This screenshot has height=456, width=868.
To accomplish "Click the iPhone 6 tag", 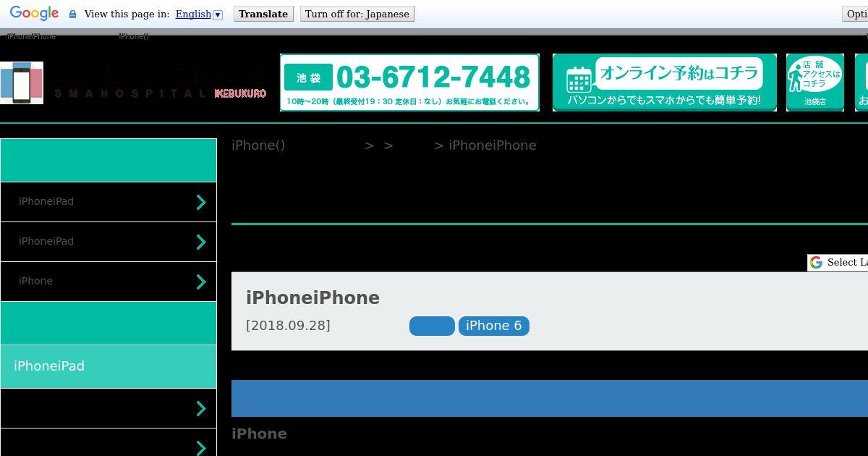I will pyautogui.click(x=494, y=326).
